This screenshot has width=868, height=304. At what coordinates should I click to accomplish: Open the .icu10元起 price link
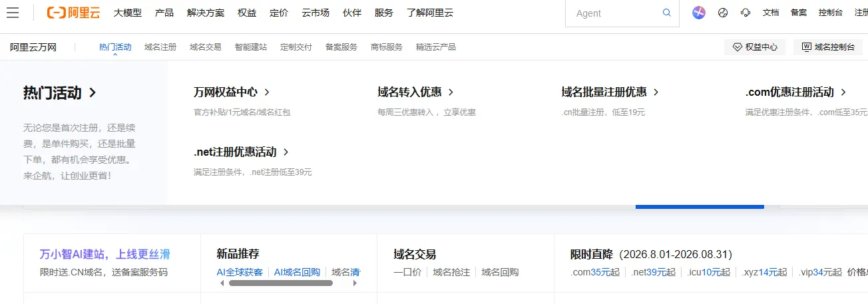tap(709, 272)
